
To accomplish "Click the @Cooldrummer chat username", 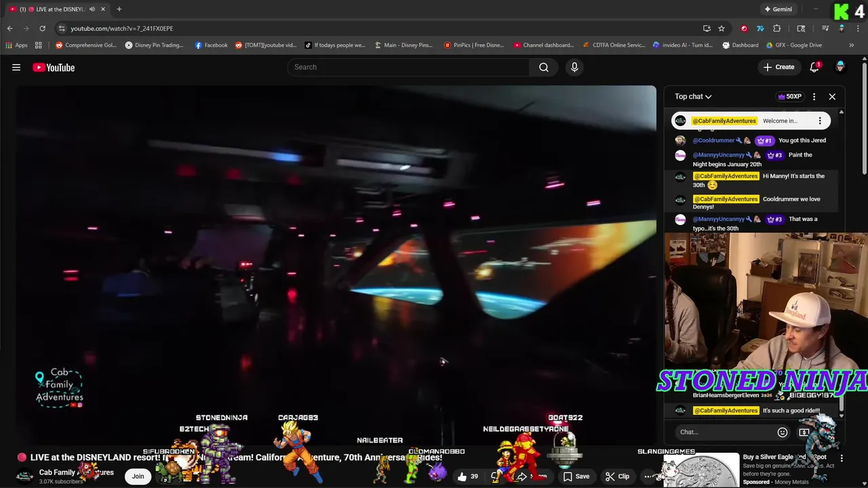I will pos(713,140).
